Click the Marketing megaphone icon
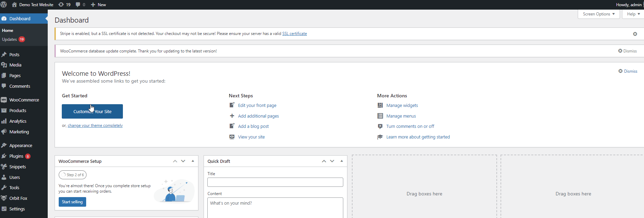 pos(4,132)
